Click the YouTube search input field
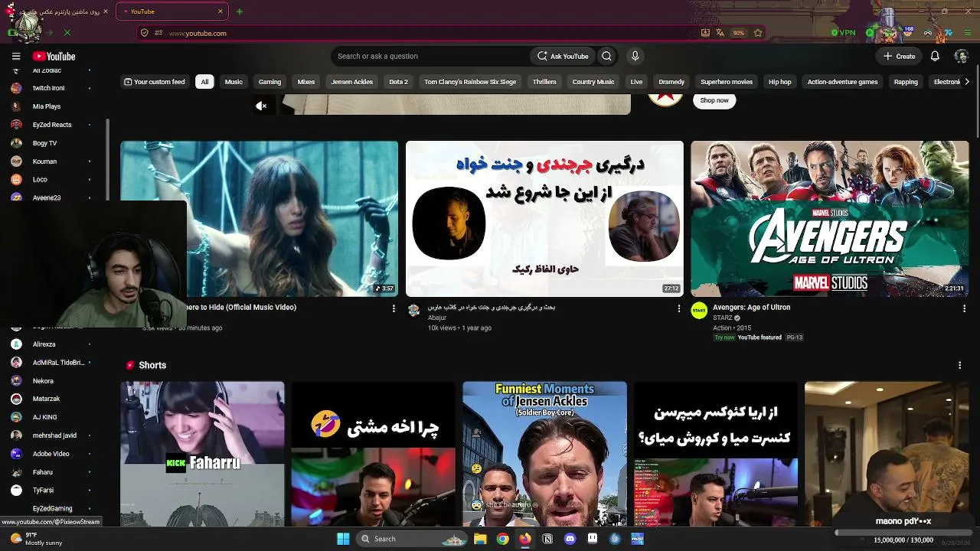Viewport: 980px width, 551px height. (x=430, y=56)
